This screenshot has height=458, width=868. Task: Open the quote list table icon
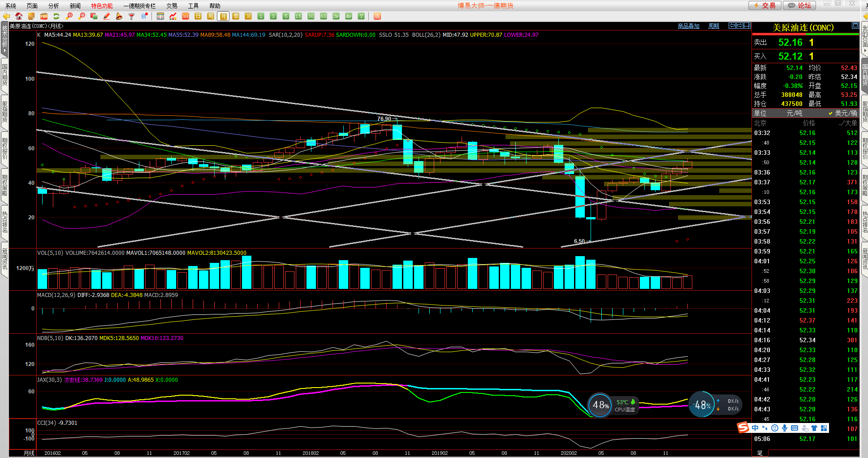[x=160, y=16]
